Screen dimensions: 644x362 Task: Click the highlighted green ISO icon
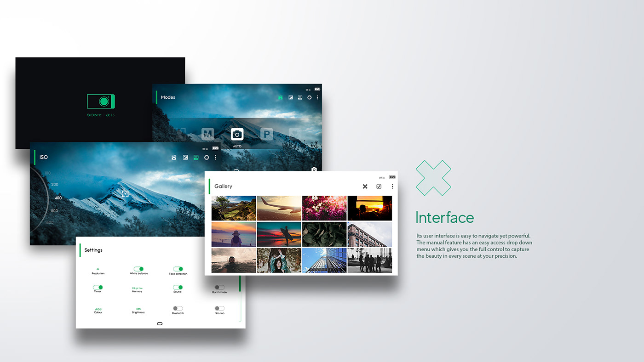(x=196, y=158)
